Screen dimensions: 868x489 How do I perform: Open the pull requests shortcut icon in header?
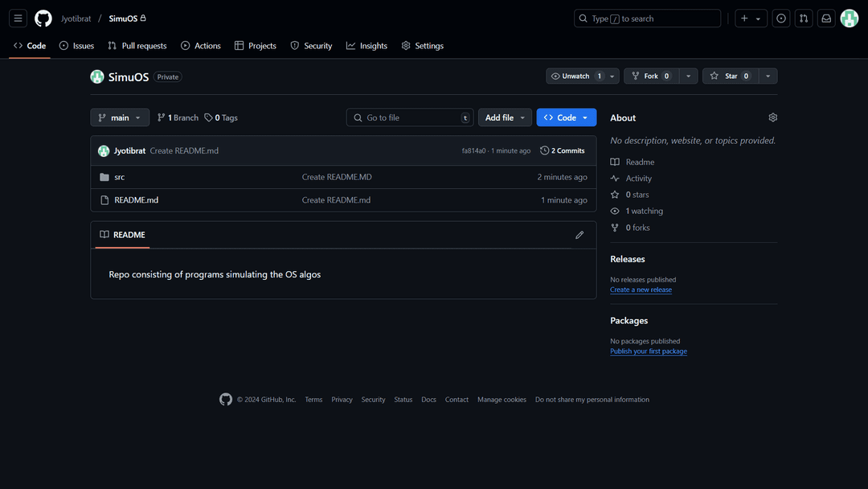point(803,18)
